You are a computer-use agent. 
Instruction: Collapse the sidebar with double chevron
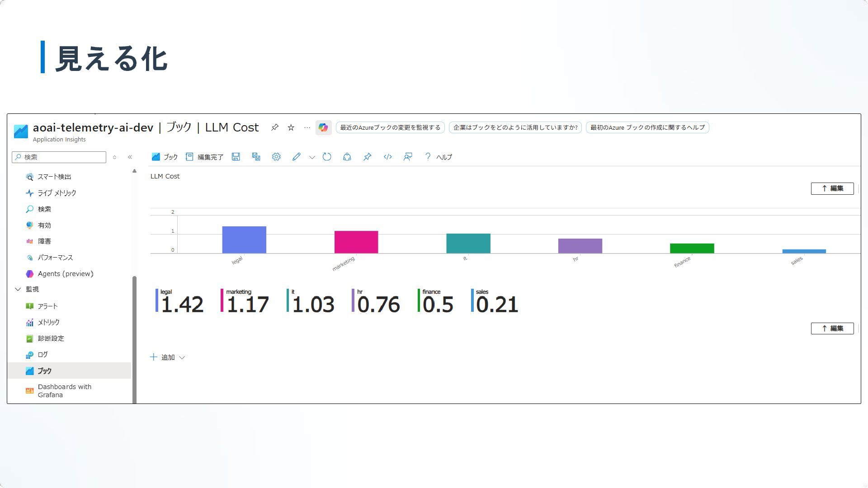[x=130, y=157]
